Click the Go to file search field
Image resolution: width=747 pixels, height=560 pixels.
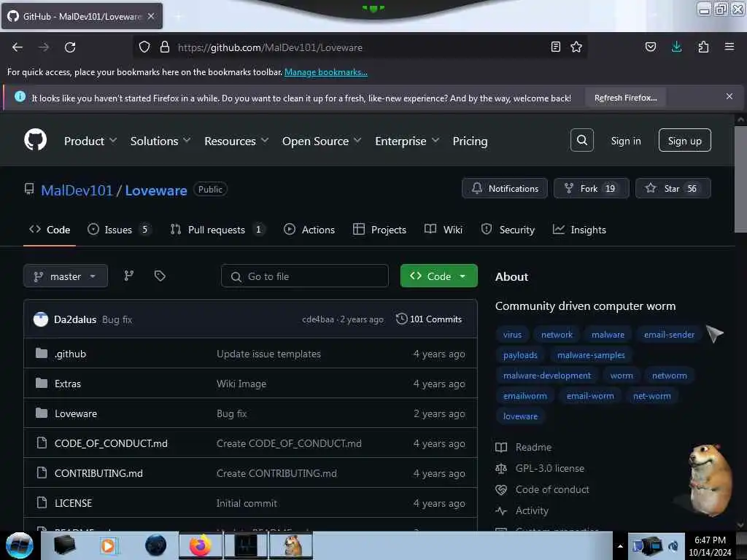(x=304, y=276)
